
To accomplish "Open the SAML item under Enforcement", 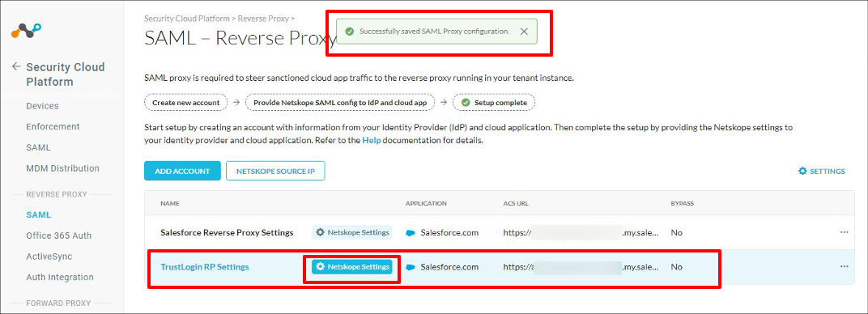I will coord(38,147).
